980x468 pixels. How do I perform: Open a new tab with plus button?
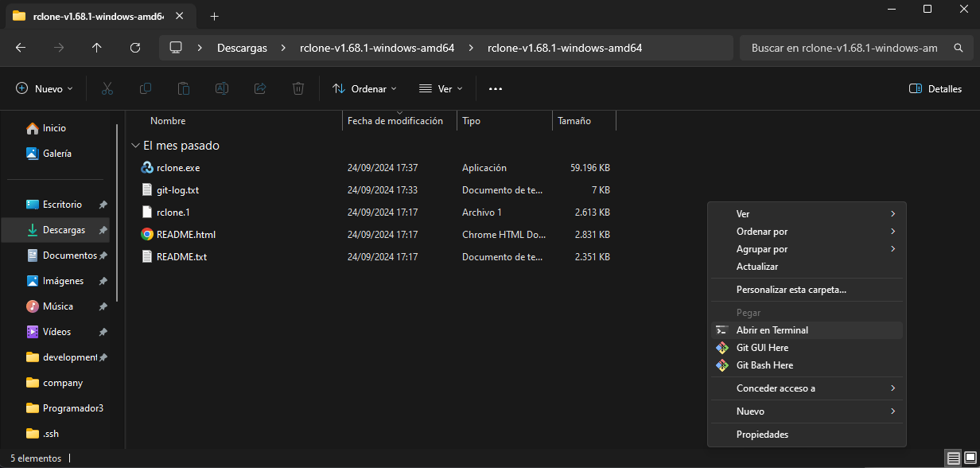[214, 17]
